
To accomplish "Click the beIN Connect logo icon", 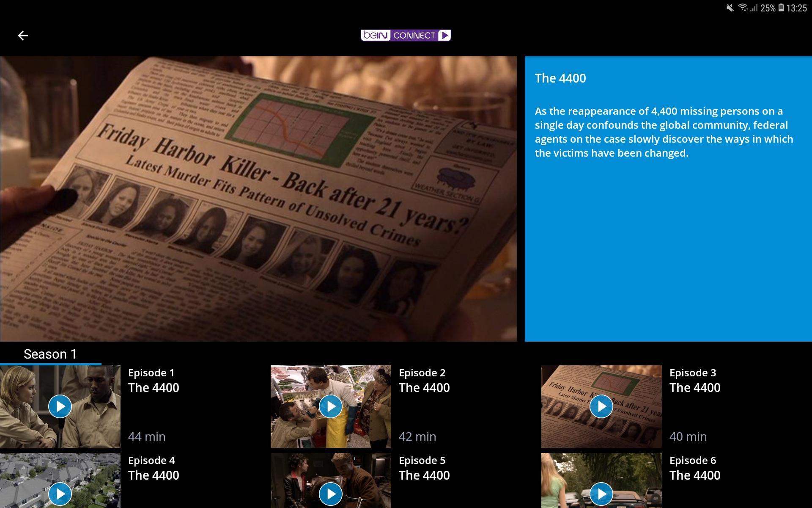I will click(406, 35).
